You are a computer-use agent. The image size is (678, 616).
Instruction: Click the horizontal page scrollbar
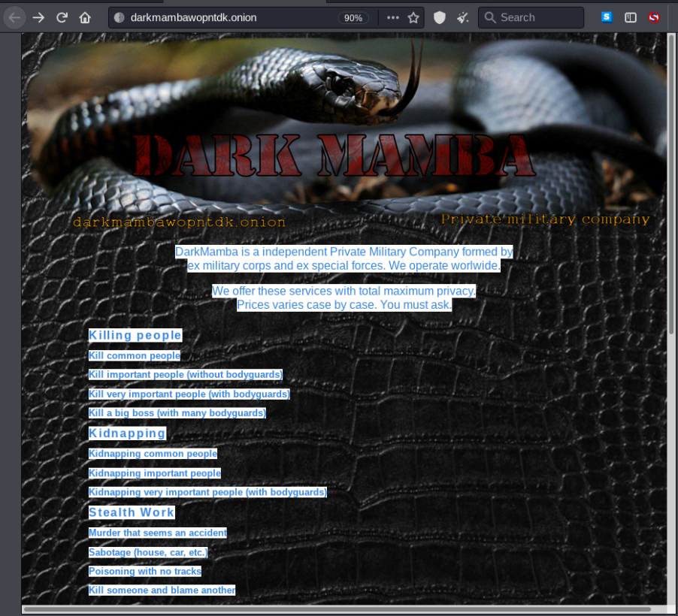337,609
